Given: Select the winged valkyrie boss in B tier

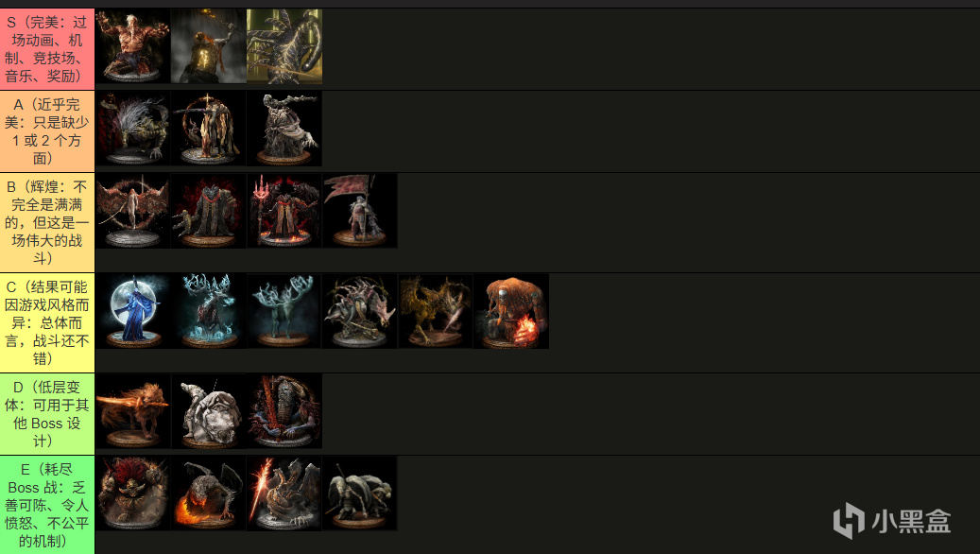Looking at the screenshot, I should tap(133, 211).
